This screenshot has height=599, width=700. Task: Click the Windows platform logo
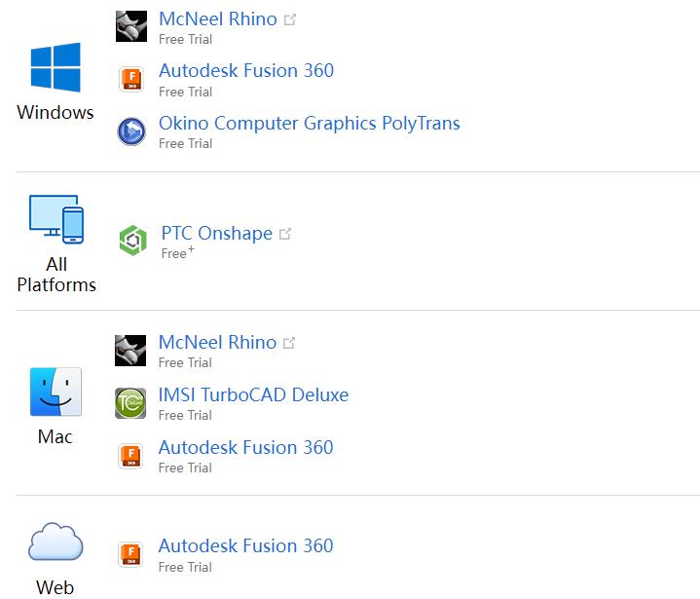[55, 68]
